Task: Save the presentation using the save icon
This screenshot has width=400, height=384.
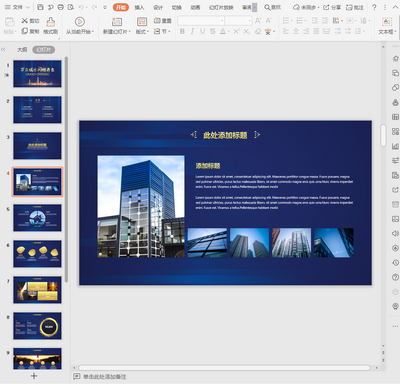Action: pyautogui.click(x=40, y=7)
